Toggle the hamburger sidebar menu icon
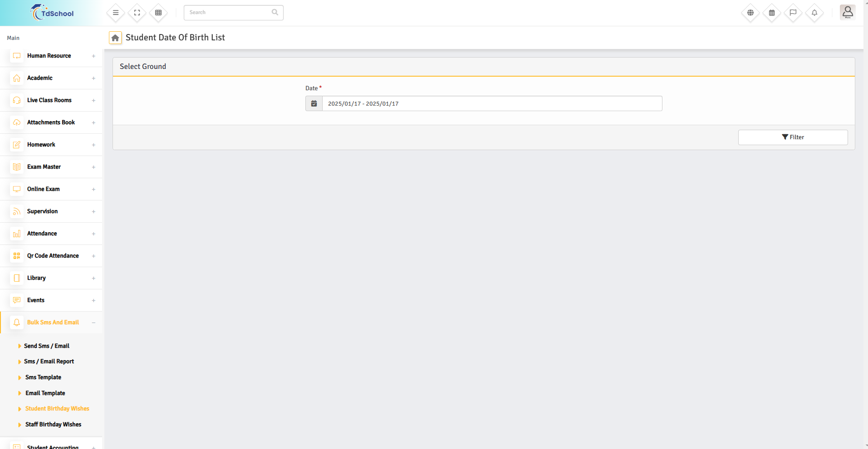Viewport: 868px width, 449px height. point(116,13)
